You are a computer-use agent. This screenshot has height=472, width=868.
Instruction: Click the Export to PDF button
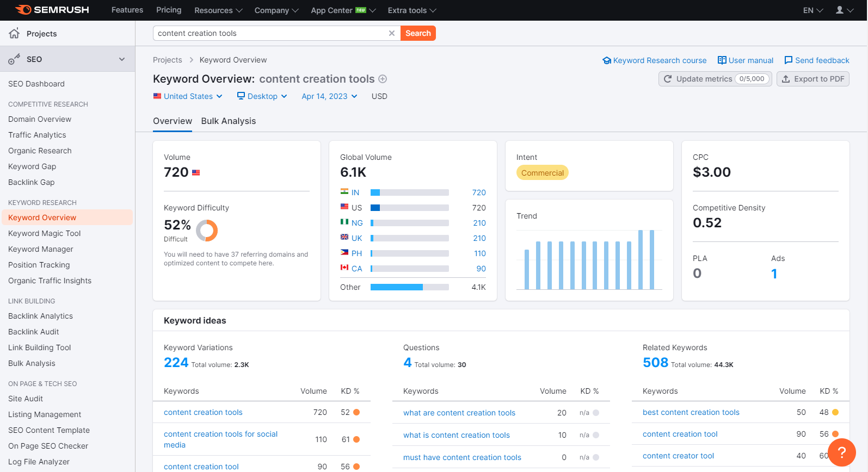pyautogui.click(x=813, y=79)
